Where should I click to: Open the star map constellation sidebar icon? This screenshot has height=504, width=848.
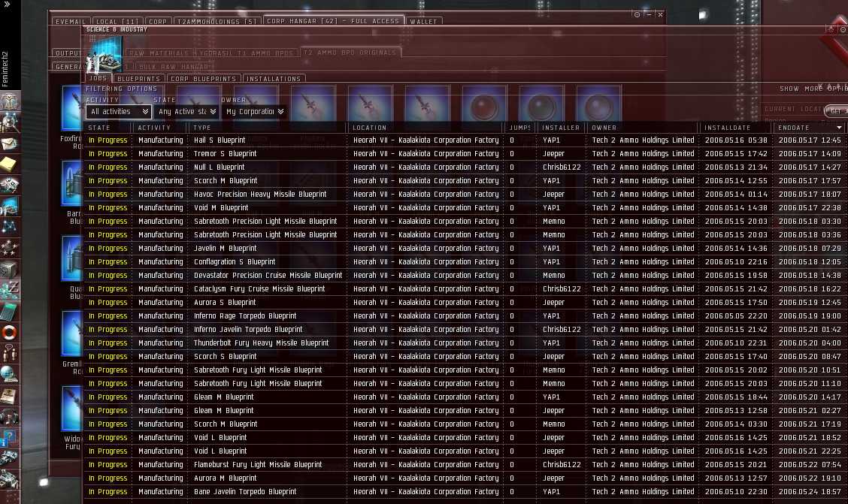[10, 227]
